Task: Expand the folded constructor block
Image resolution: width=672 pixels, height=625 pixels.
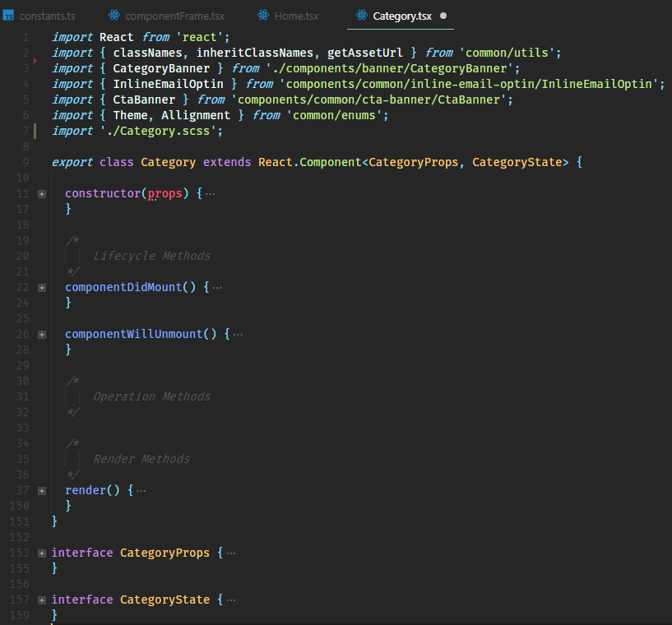Action: coord(42,193)
